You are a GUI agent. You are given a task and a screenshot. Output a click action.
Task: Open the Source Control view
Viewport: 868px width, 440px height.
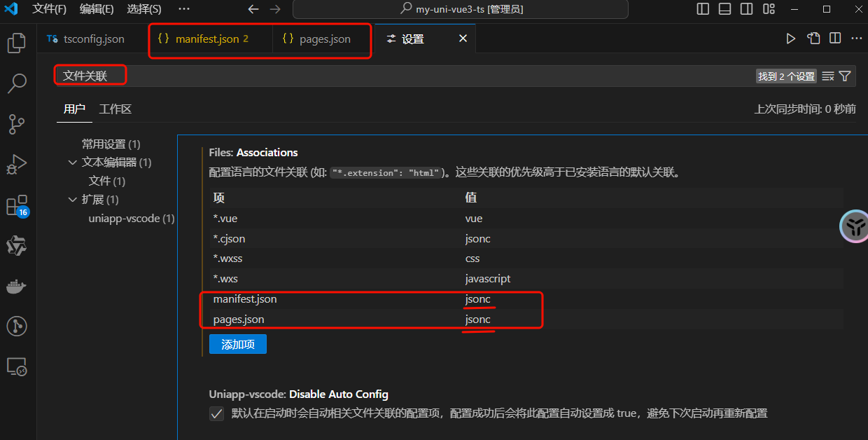(x=16, y=124)
